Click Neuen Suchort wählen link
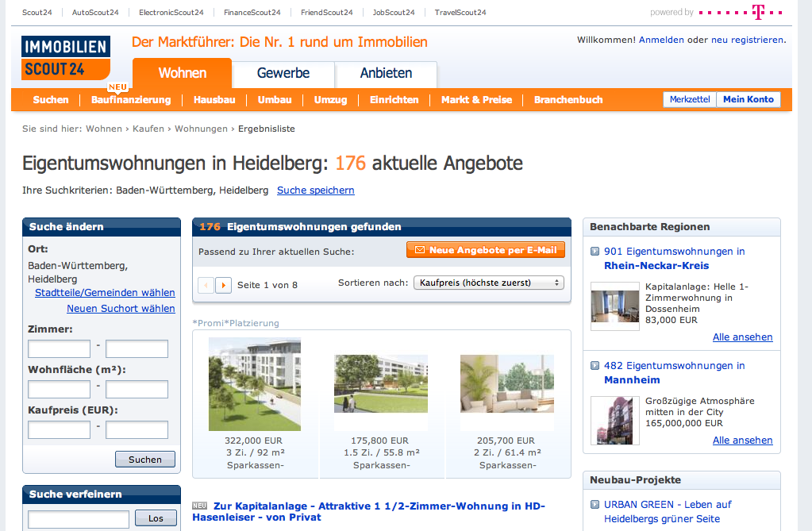Image resolution: width=812 pixels, height=531 pixels. click(121, 308)
